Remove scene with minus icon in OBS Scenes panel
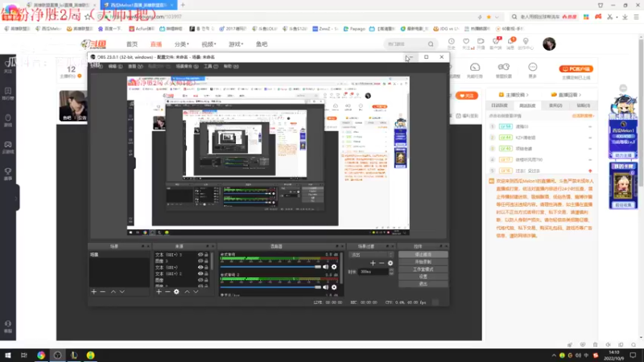Screen dimensions: 644x362 point(103,291)
